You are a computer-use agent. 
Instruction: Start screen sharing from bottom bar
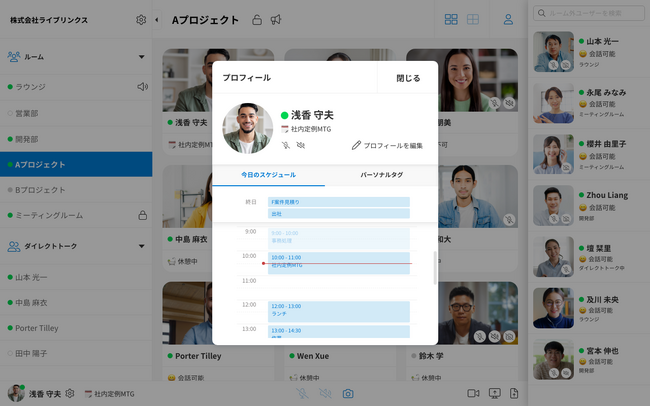493,394
